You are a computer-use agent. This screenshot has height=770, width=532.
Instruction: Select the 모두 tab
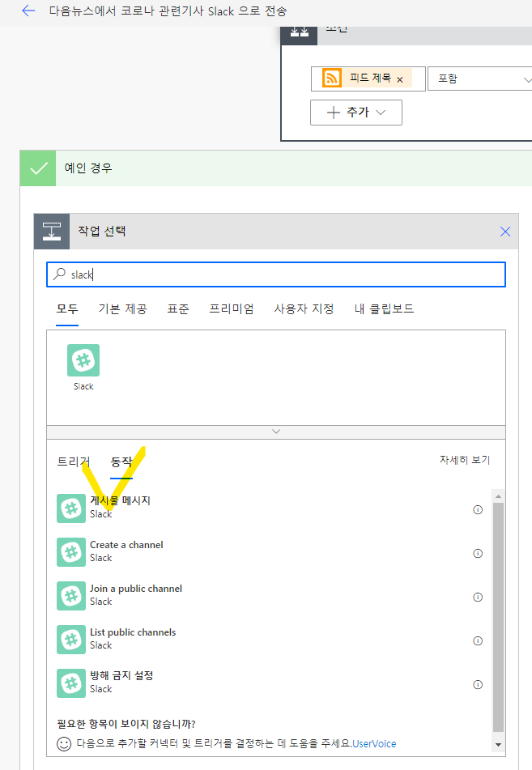click(67, 308)
